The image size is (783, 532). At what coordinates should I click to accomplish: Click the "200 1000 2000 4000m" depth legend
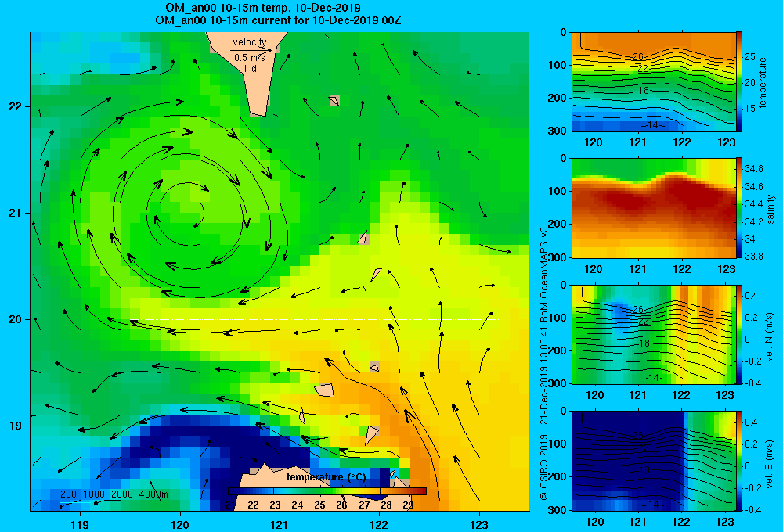pos(114,494)
